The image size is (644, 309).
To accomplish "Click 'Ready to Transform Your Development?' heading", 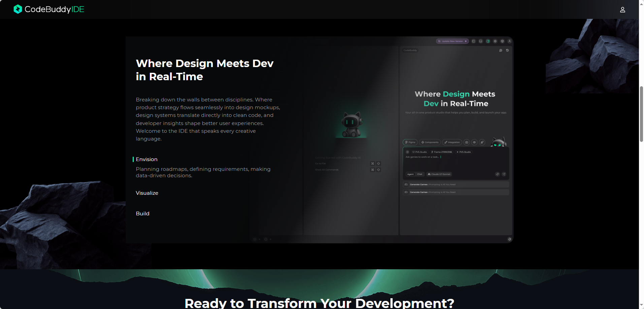I will click(319, 303).
